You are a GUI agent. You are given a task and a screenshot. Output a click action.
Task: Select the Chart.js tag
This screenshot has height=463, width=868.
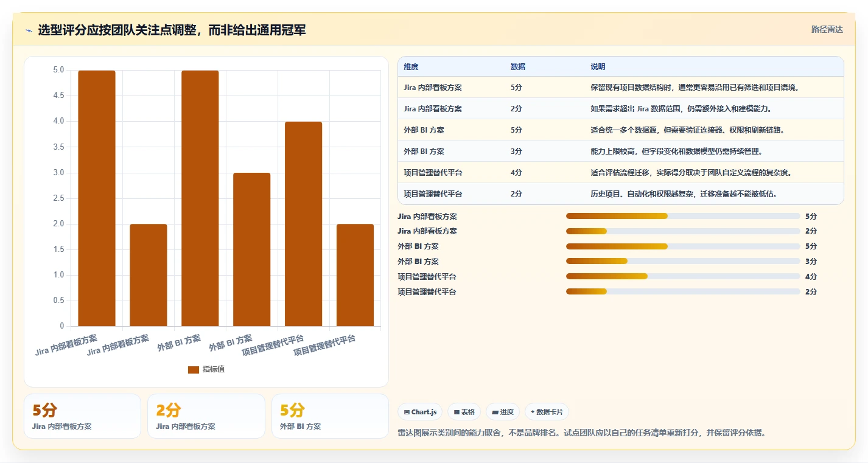click(420, 412)
